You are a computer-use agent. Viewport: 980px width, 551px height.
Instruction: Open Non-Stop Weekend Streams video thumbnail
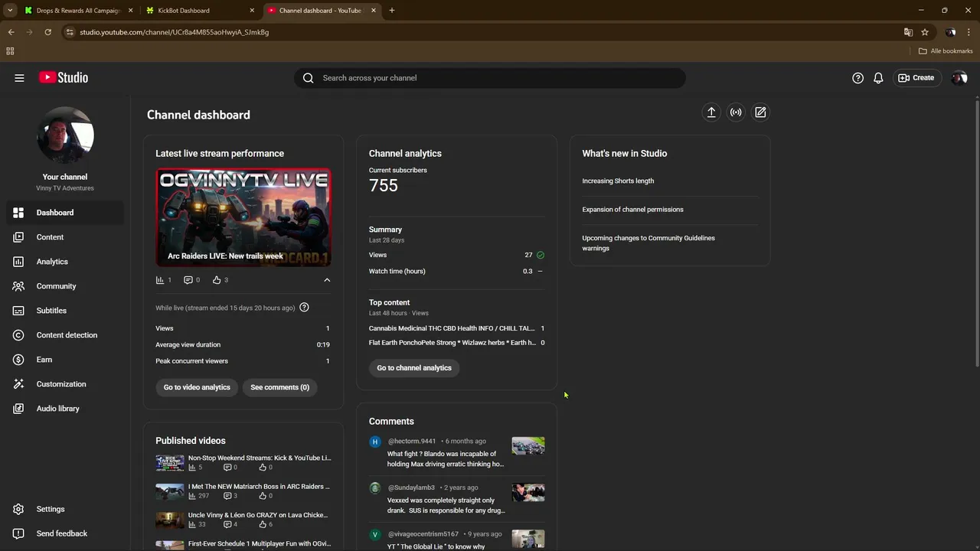tap(170, 462)
